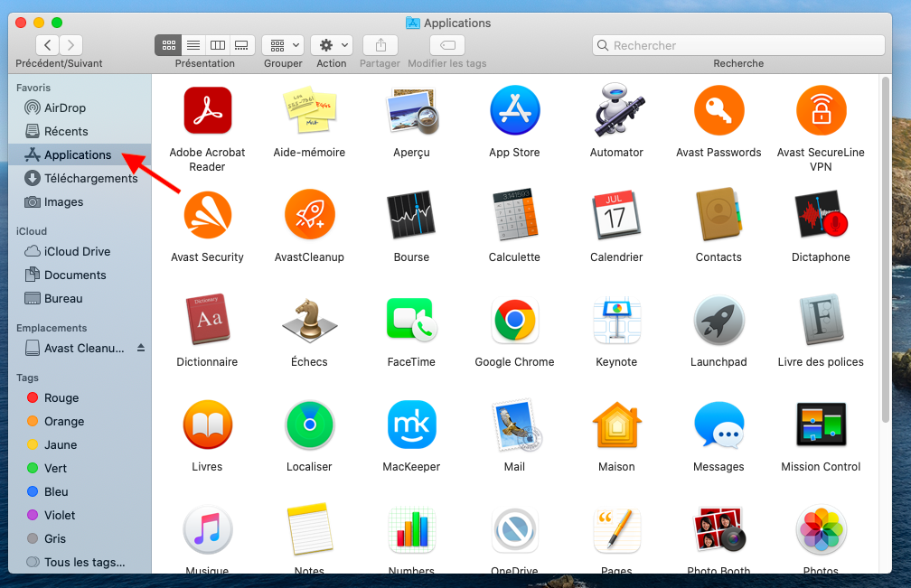Select the Maison home icon
911x588 pixels.
616,425
